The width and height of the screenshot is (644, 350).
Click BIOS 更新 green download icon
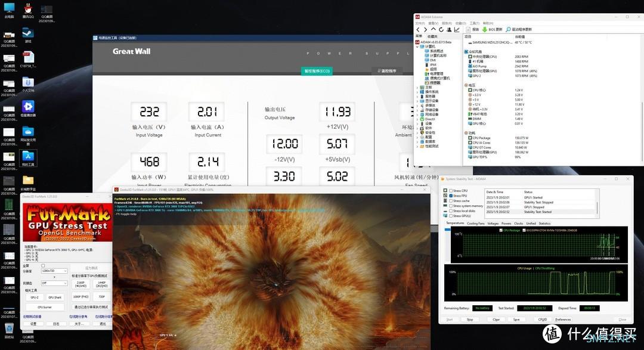[485, 30]
